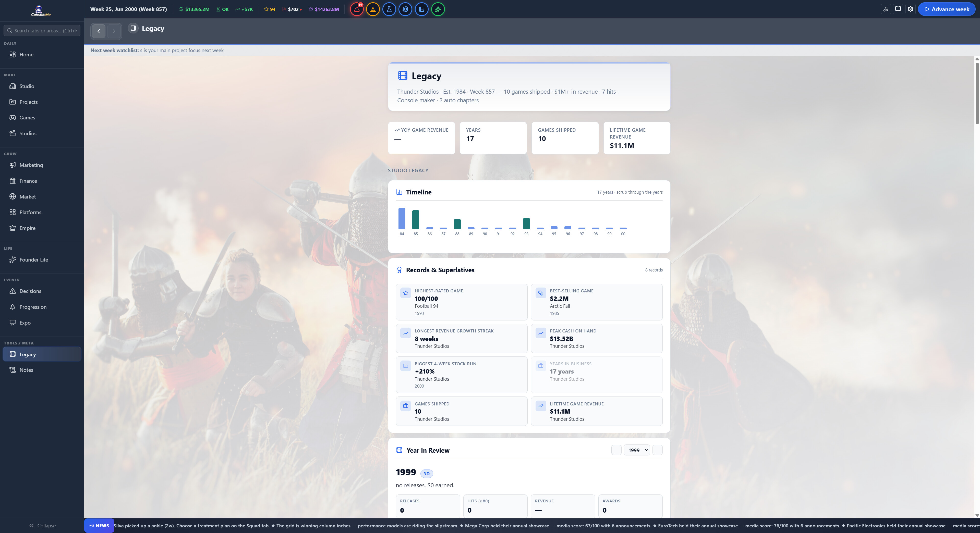The image size is (980, 533).
Task: Select the 96 bar in the Timeline
Action: 568,228
